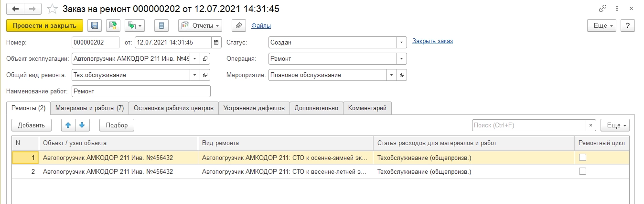The height and width of the screenshot is (204, 644).
Task: Move the row down with the blue arrow
Action: pos(82,125)
